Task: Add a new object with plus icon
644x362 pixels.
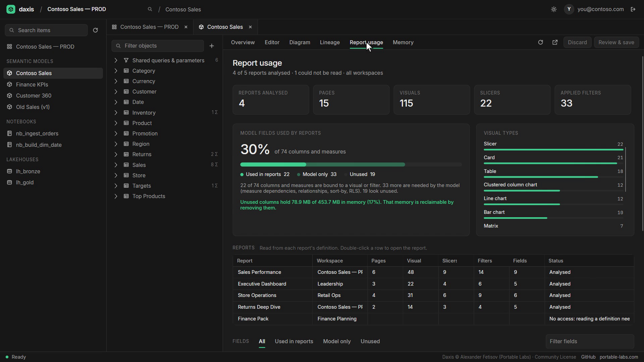Action: click(212, 46)
